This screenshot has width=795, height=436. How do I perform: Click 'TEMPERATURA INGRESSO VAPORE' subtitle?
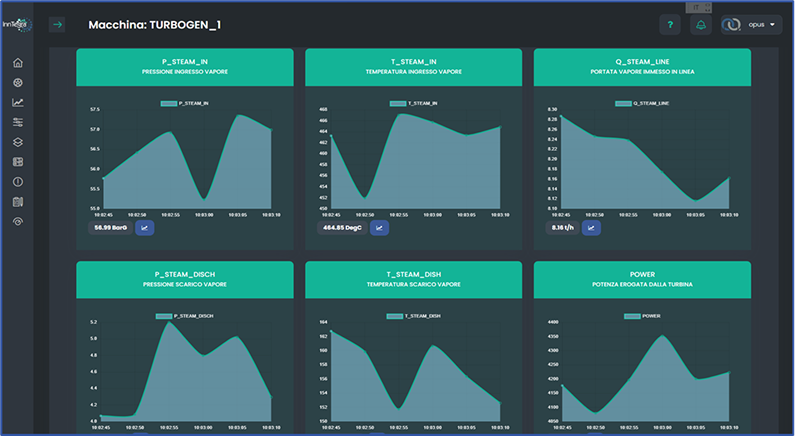[413, 72]
